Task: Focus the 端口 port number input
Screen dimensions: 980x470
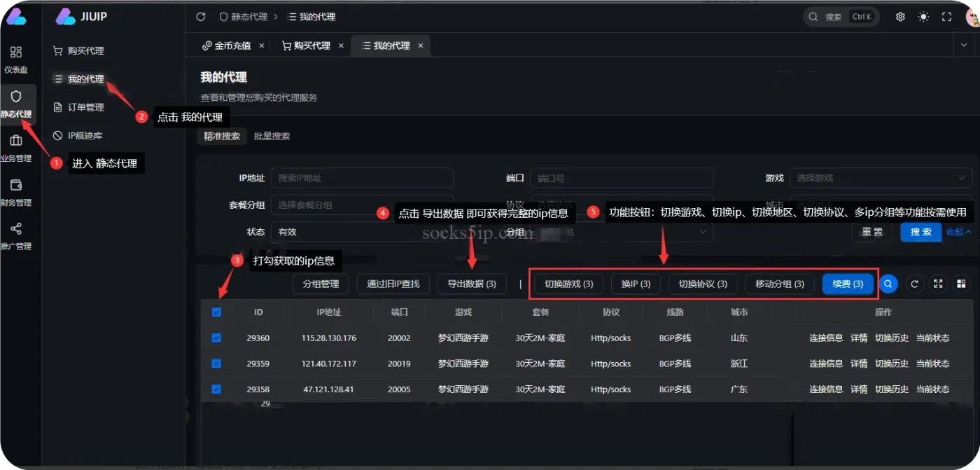Action: [x=622, y=178]
